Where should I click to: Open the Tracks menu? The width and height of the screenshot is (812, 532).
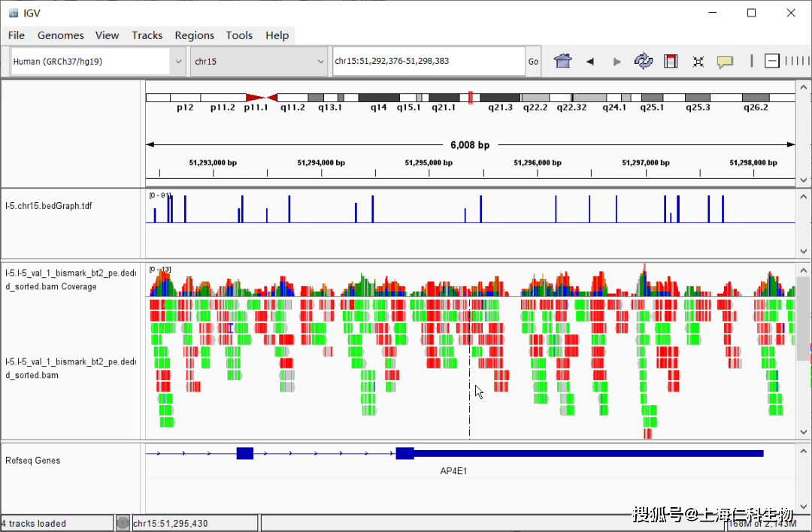[x=147, y=35]
